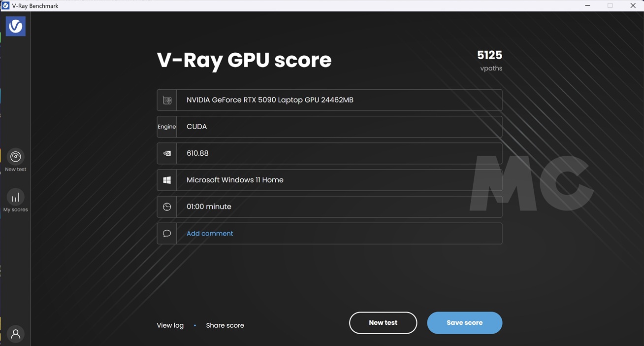This screenshot has height=346, width=644.
Task: Minimize the V-Ray Benchmark window
Action: pyautogui.click(x=588, y=5)
